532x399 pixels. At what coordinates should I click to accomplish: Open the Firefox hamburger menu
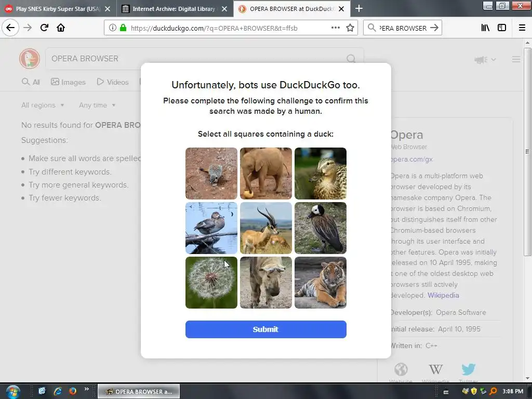[522, 28]
